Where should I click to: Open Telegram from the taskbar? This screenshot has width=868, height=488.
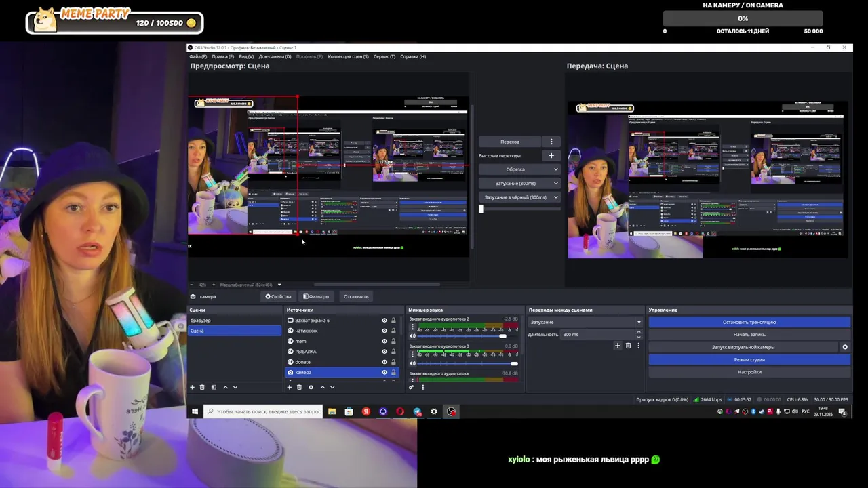pos(417,411)
